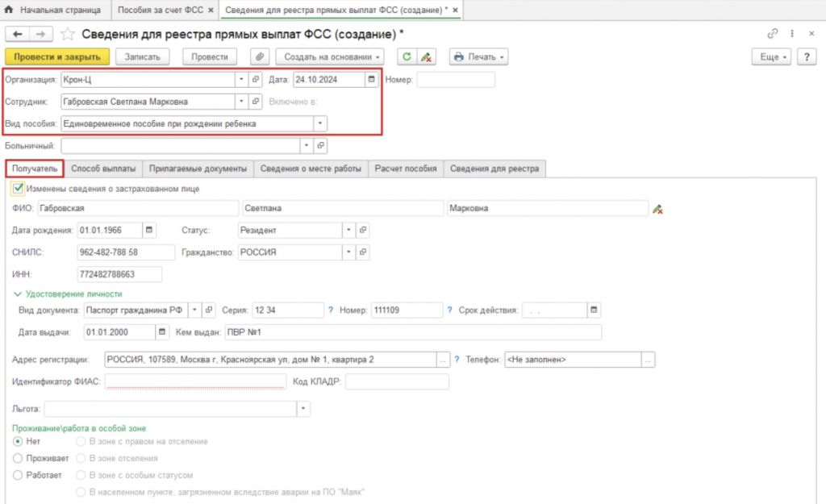Screen dimensions: 826x504
Task: Select the Проживает radio option
Action: [18, 458]
